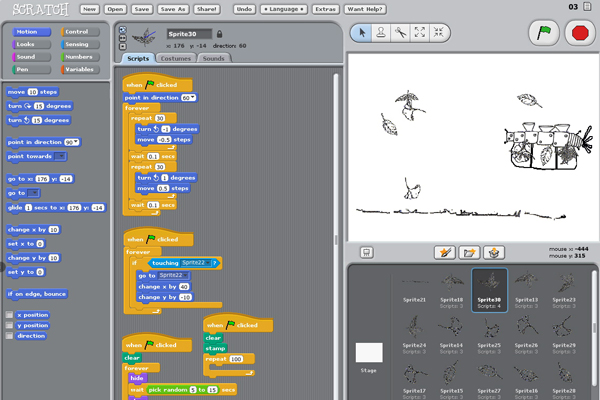Screen dimensions: 600x400
Task: Select Sprite13 in sprite list
Action: 527,290
